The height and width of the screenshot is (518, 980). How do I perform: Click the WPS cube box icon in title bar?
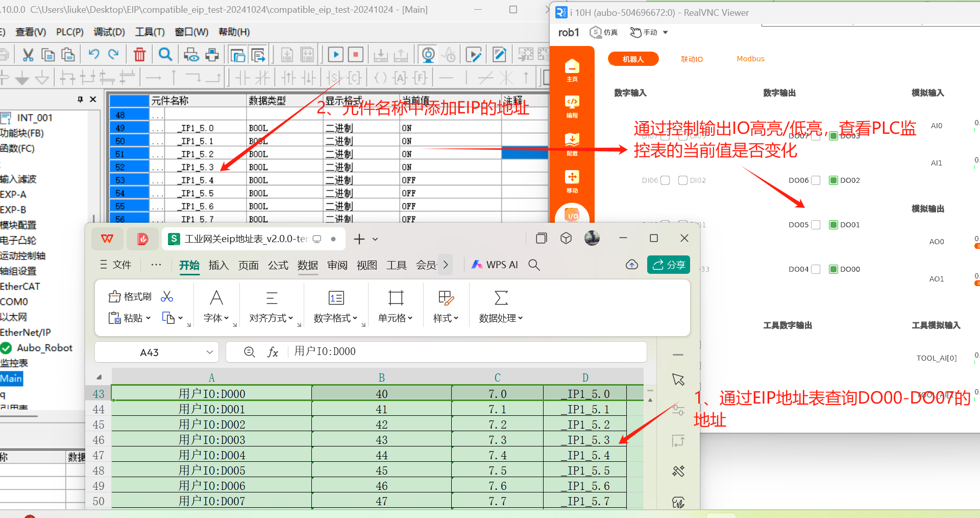coord(566,238)
